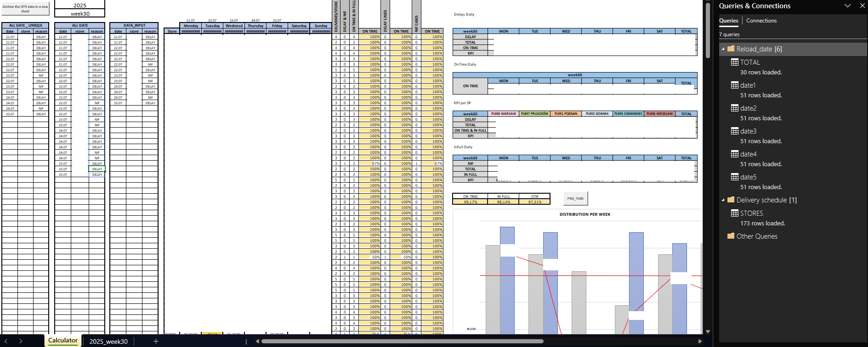
Task: Click the horizontal scrollbar thumb
Action: pos(402,341)
